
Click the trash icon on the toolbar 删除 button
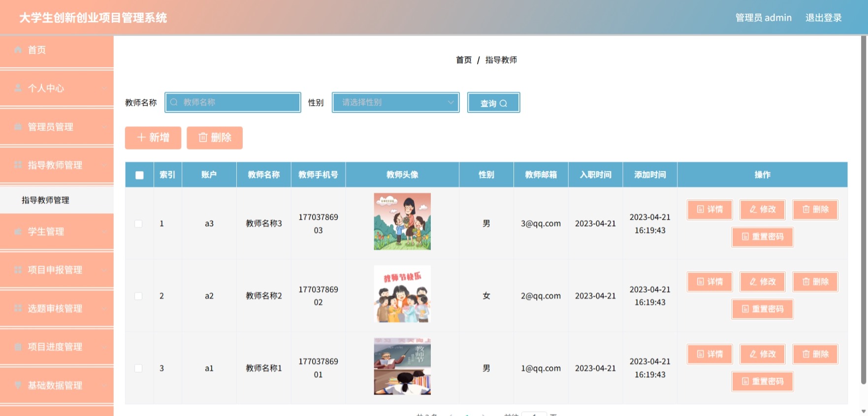click(x=203, y=138)
